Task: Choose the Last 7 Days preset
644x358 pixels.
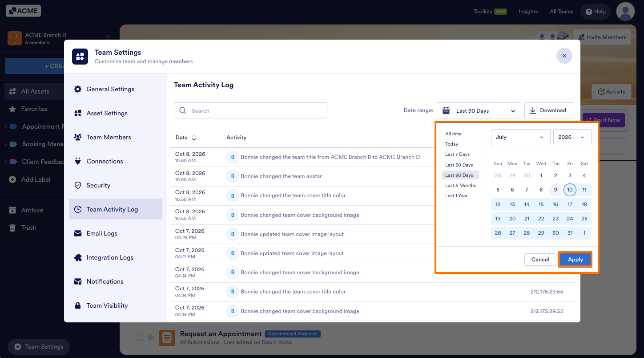Action: (x=457, y=155)
